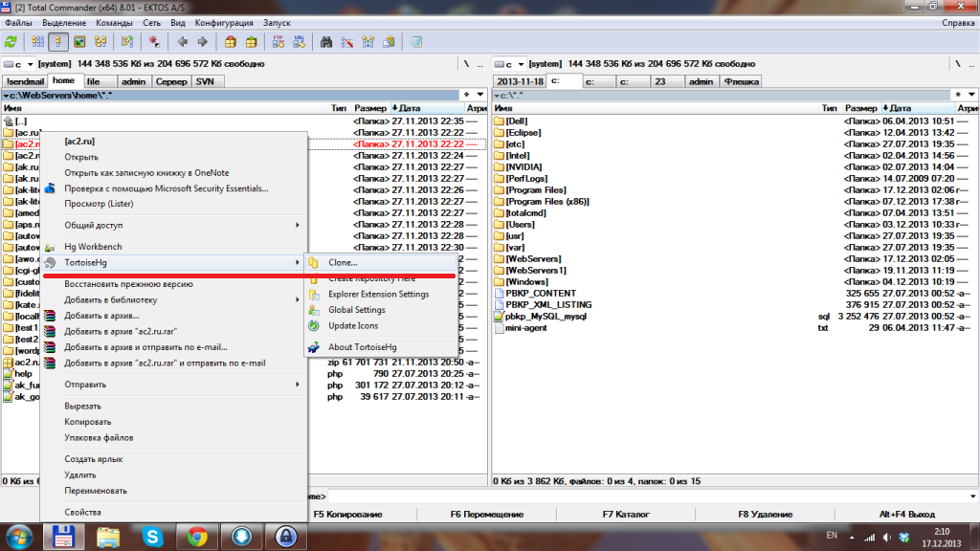Open right panel favorites star button

click(957, 95)
